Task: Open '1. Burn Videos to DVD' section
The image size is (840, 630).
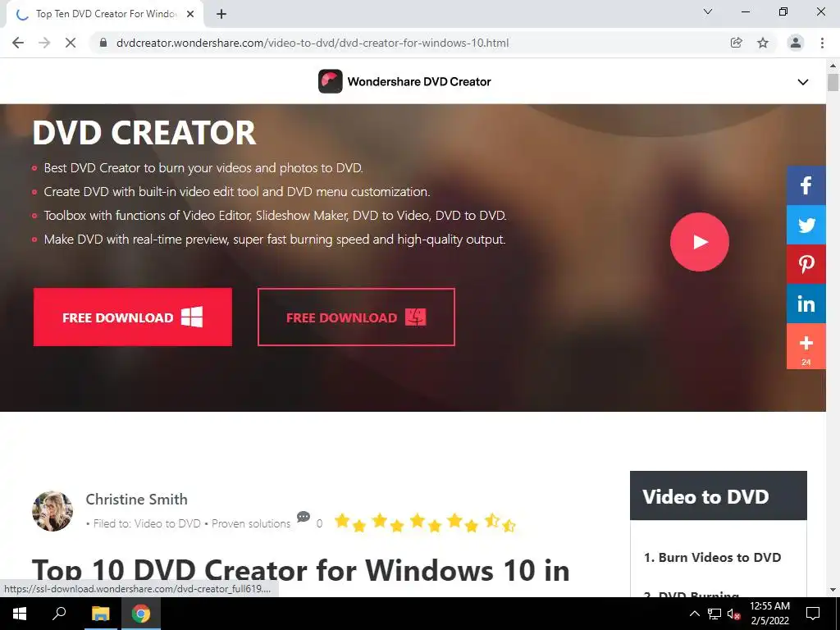Action: click(713, 557)
